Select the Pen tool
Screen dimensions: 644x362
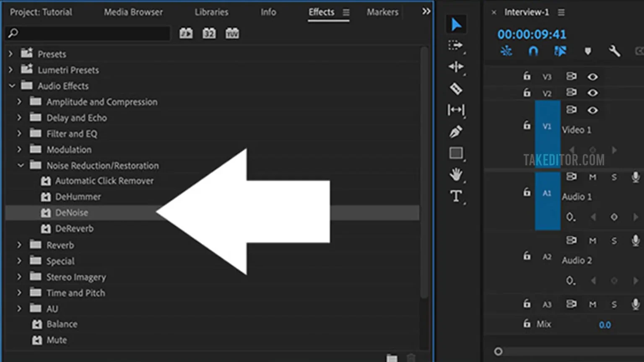pos(456,132)
